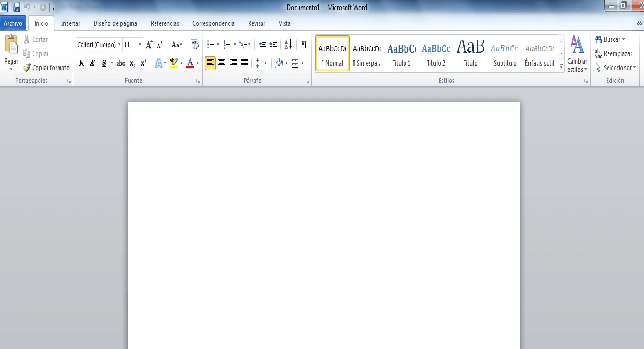Click the Copiar formato paintbrush icon
The width and height of the screenshot is (644, 349).
click(x=27, y=68)
